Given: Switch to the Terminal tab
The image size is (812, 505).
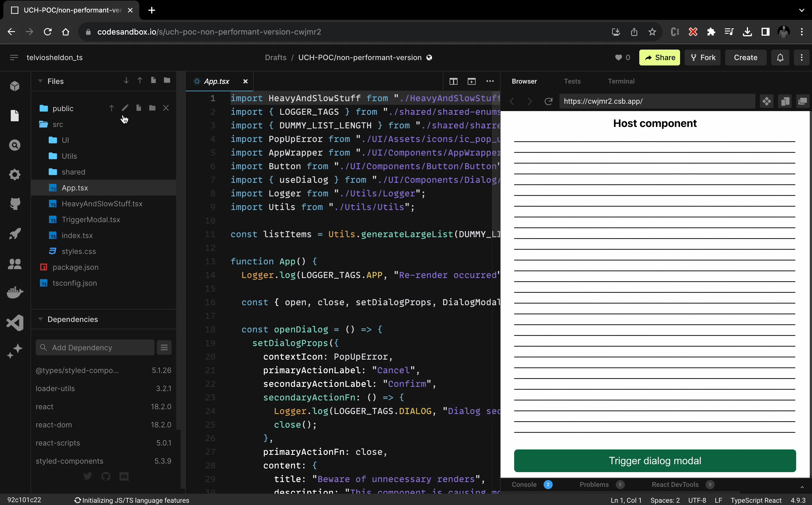Looking at the screenshot, I should point(621,81).
